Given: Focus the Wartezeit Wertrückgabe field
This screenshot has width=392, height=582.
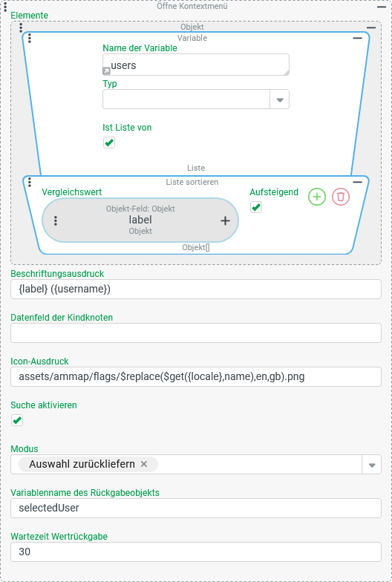Looking at the screenshot, I should point(196,552).
